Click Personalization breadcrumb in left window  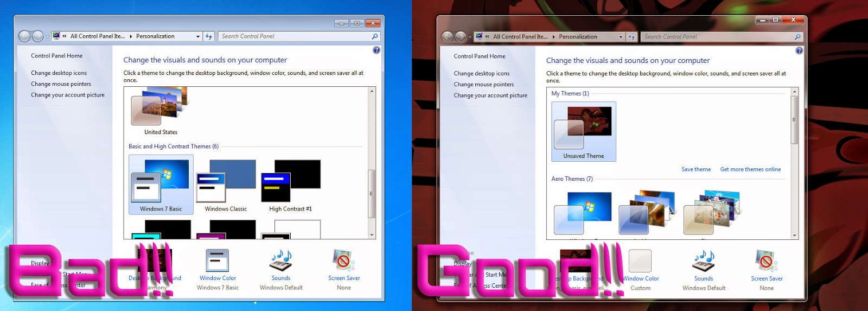(x=155, y=36)
